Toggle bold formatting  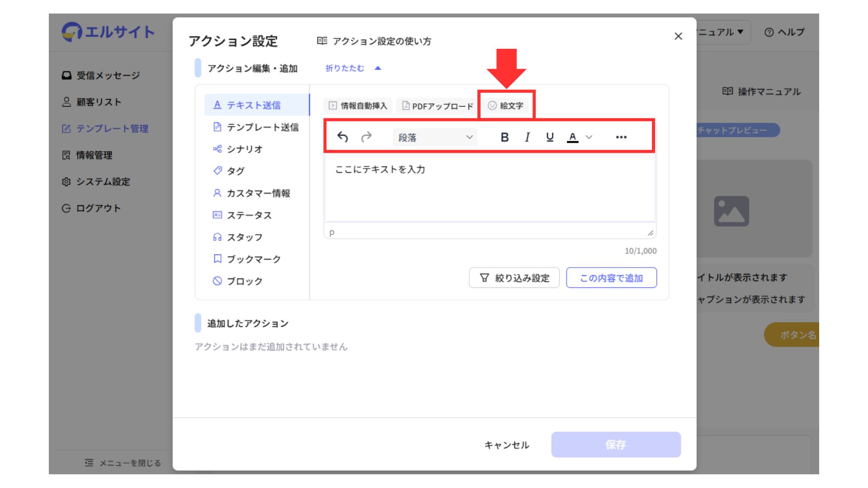pos(505,137)
